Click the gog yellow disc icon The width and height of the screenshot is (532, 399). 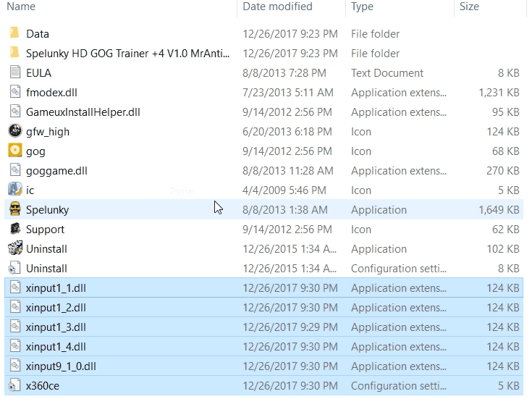pos(15,151)
